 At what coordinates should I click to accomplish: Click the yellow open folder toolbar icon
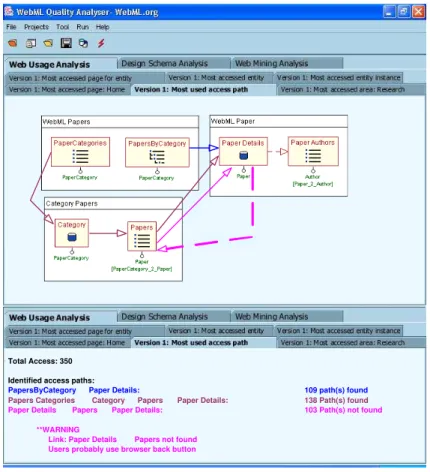(48, 43)
